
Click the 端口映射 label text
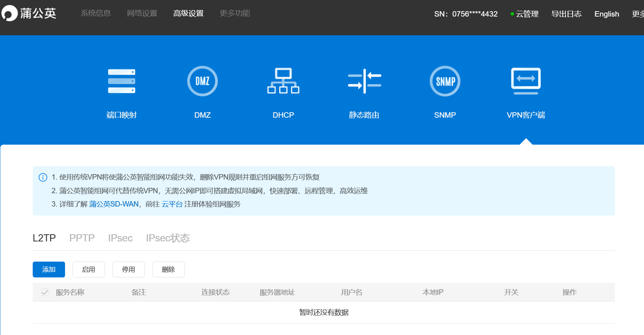click(x=121, y=115)
